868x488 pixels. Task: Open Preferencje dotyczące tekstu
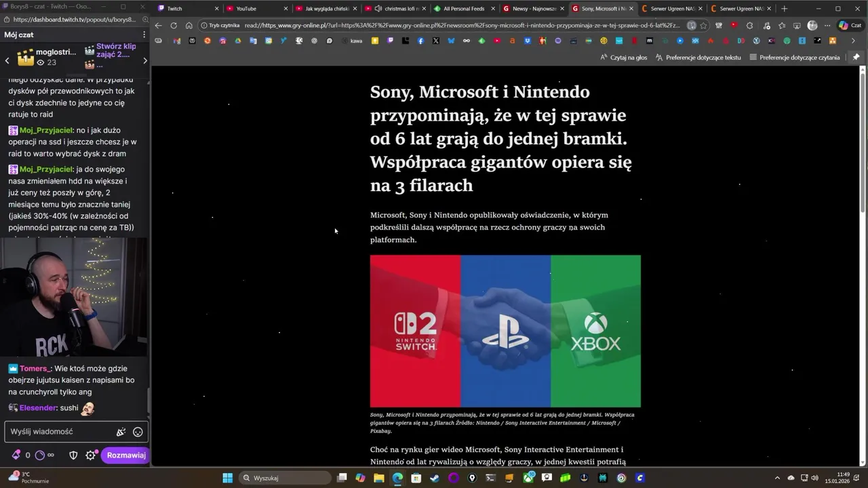(698, 58)
